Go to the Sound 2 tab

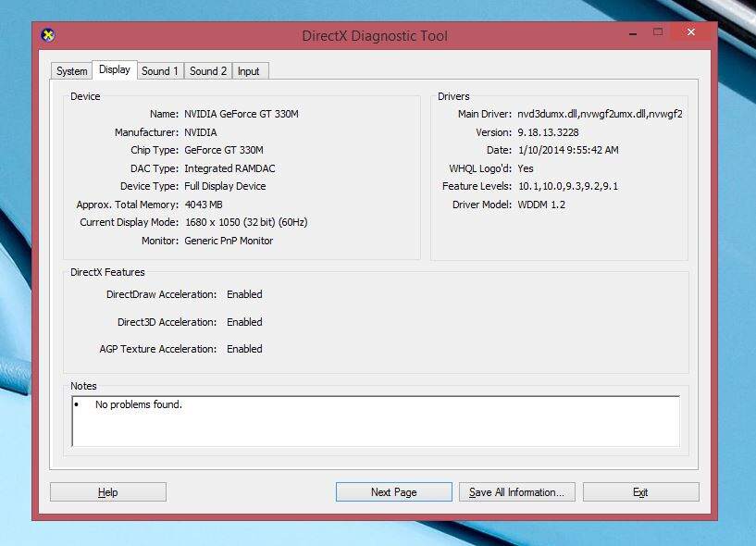click(x=208, y=71)
